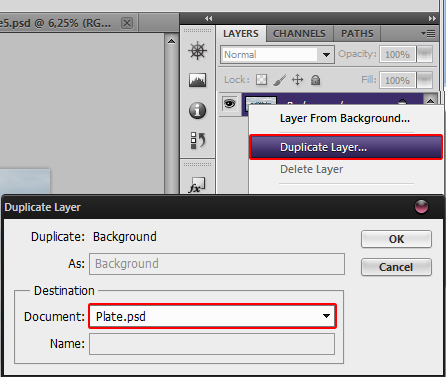
Task: Toggle lock image pixels brush icon
Action: coord(279,80)
